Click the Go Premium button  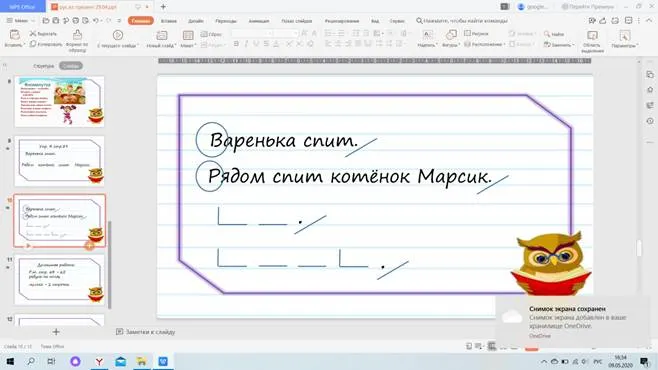pos(588,7)
